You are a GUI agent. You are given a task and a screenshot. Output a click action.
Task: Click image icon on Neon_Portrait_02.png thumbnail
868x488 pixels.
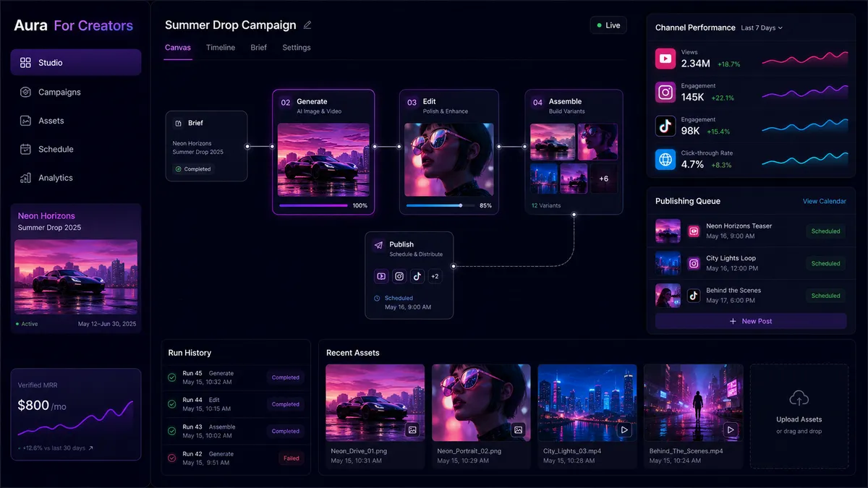coord(518,429)
